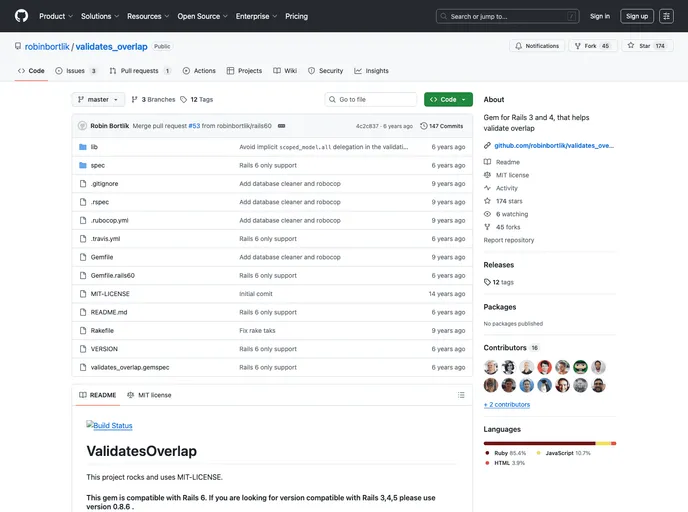688x512 pixels.
Task: Open the Gemfile file
Action: [x=102, y=257]
